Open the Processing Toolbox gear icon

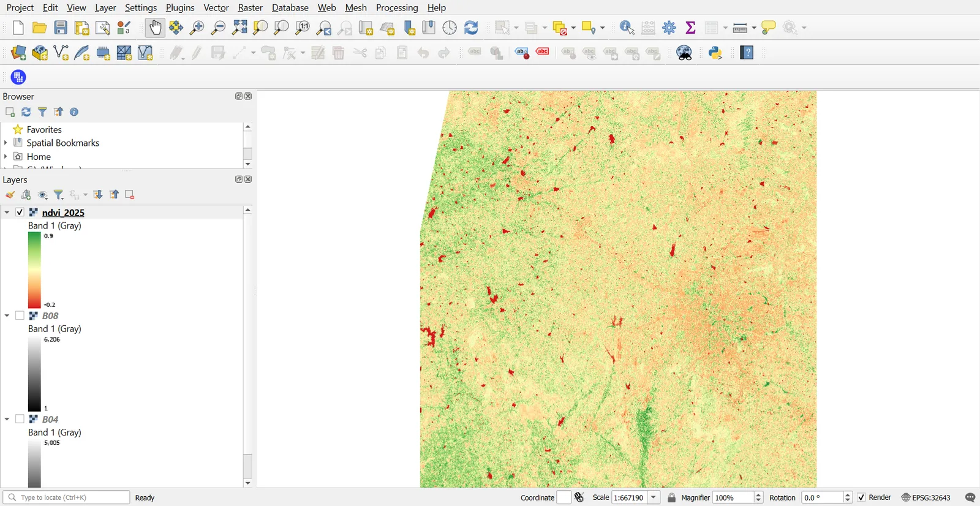click(x=669, y=28)
